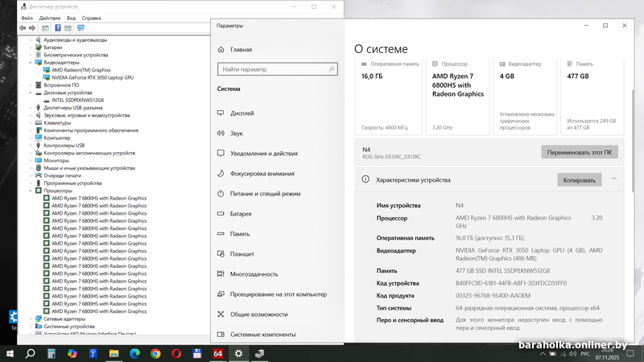Collapse the Процессоры tree node

(x=31, y=190)
